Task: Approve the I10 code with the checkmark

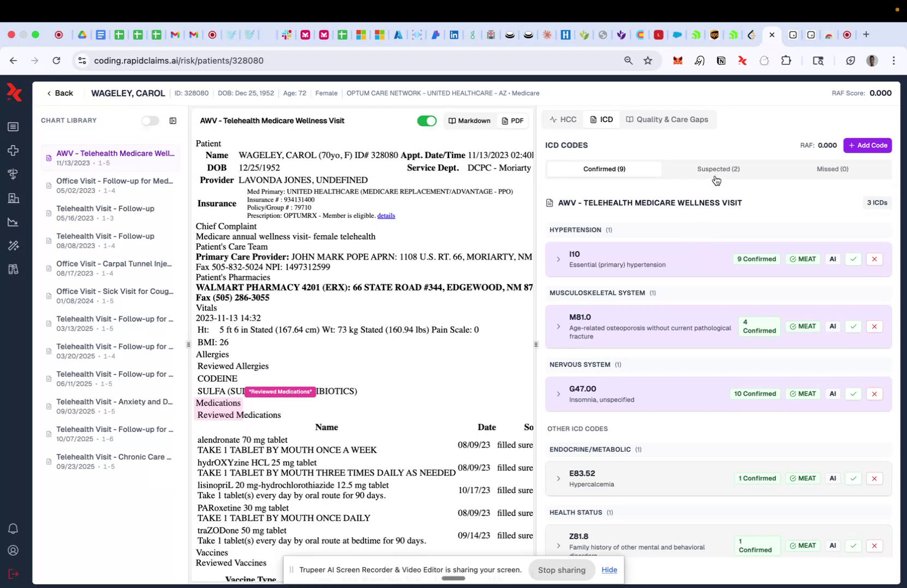Action: [852, 259]
